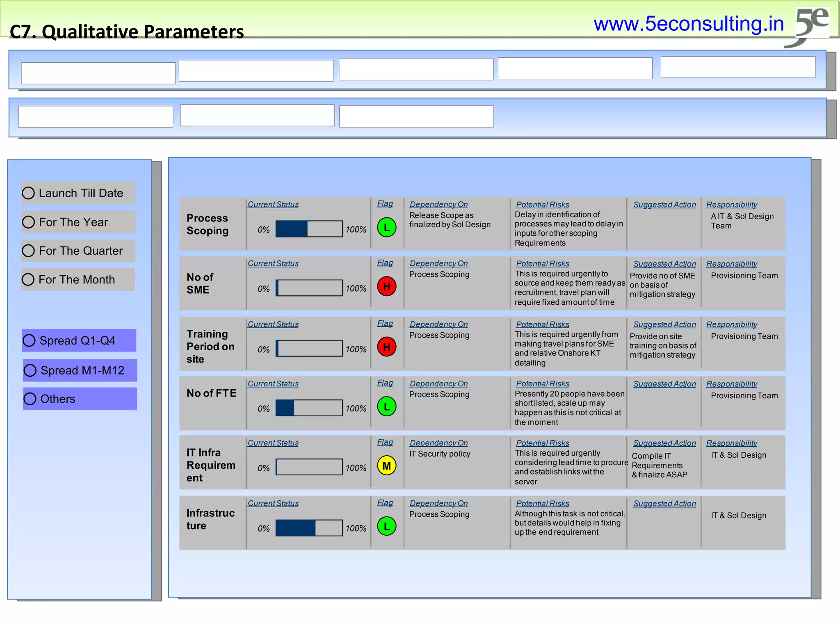The width and height of the screenshot is (840, 630).
Task: Select Spread M1-M12 radio button
Action: 30,370
